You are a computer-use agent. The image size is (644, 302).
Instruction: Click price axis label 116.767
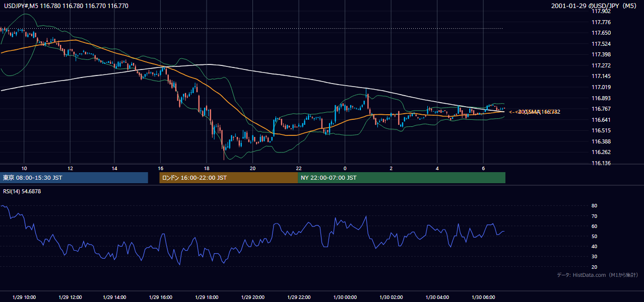[x=601, y=109]
